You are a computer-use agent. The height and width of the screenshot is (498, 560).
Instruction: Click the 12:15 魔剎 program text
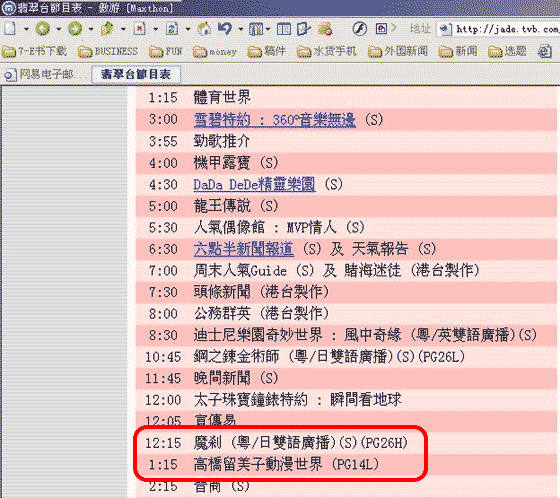[x=301, y=443]
